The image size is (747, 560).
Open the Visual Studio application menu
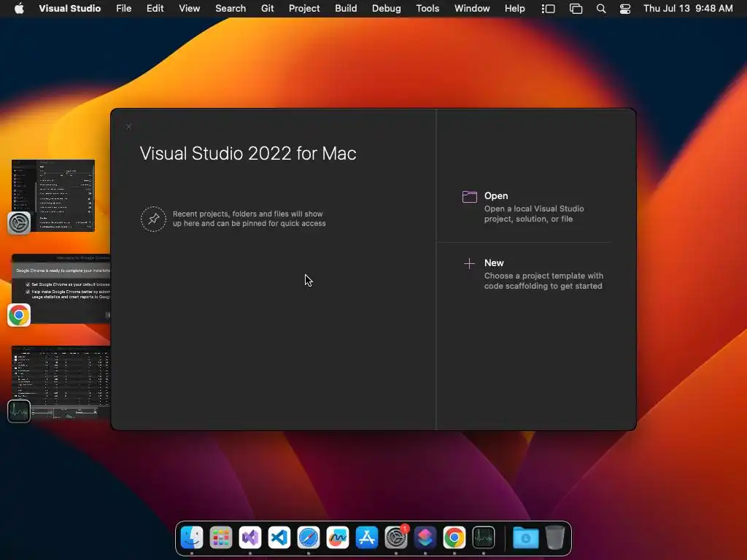[x=69, y=8]
